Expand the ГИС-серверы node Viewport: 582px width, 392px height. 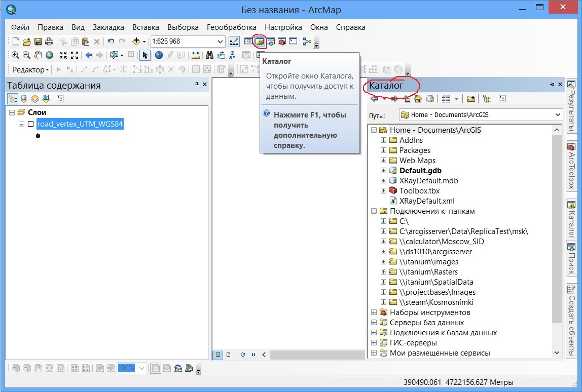click(x=374, y=343)
